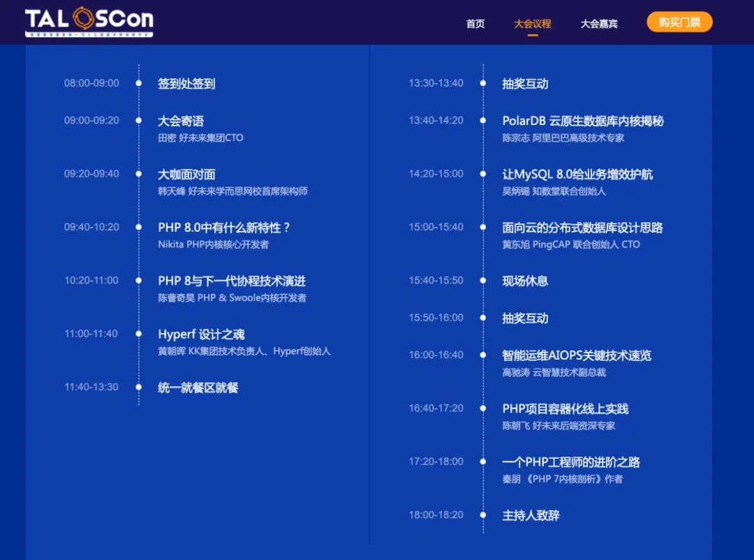Open 智能运维AIOPS关键技术速览 session
Viewport: 754px width, 560px height.
coord(577,355)
